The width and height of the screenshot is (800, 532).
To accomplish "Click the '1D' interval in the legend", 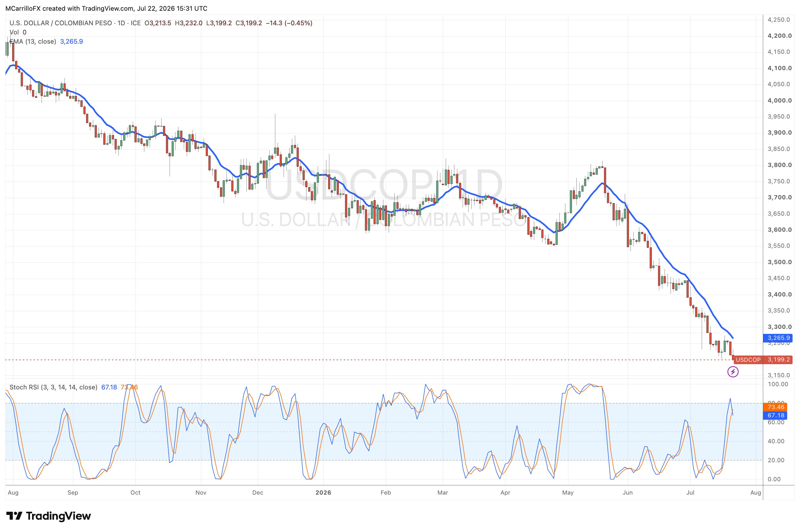I will tap(121, 23).
